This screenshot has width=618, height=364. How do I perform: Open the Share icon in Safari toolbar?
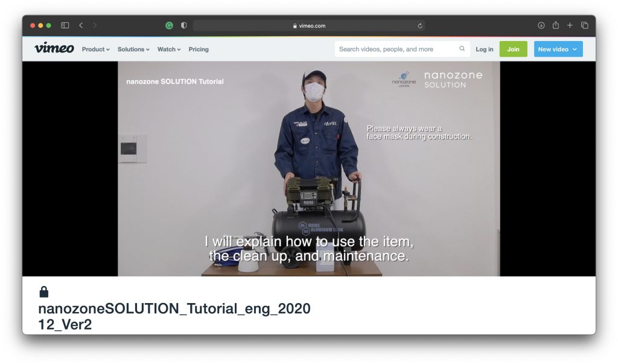click(556, 25)
